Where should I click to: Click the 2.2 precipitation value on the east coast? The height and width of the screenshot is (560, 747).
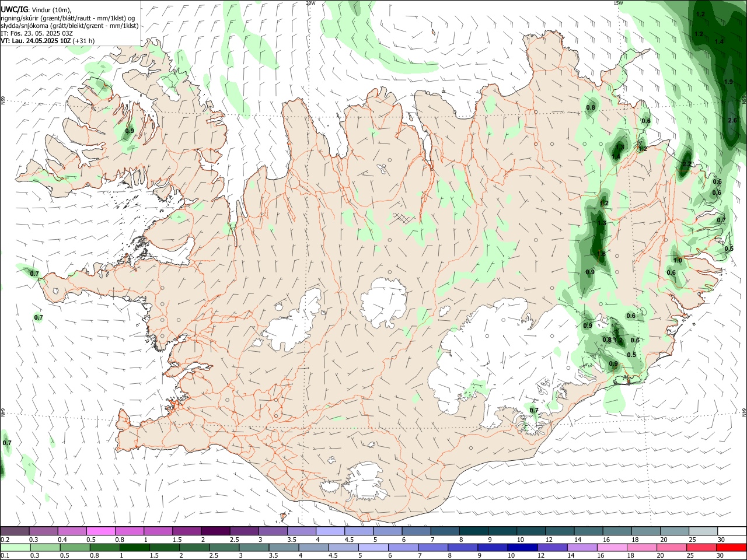[x=687, y=163]
